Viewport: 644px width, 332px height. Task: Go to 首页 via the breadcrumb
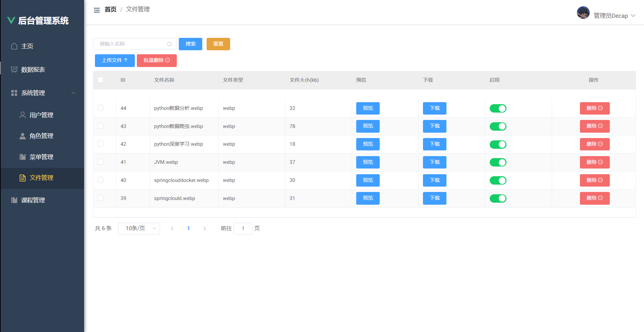coord(110,9)
